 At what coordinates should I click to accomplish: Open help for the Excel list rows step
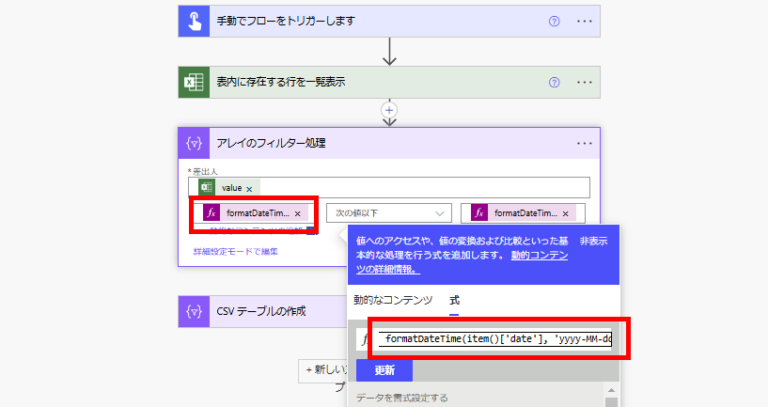(554, 82)
